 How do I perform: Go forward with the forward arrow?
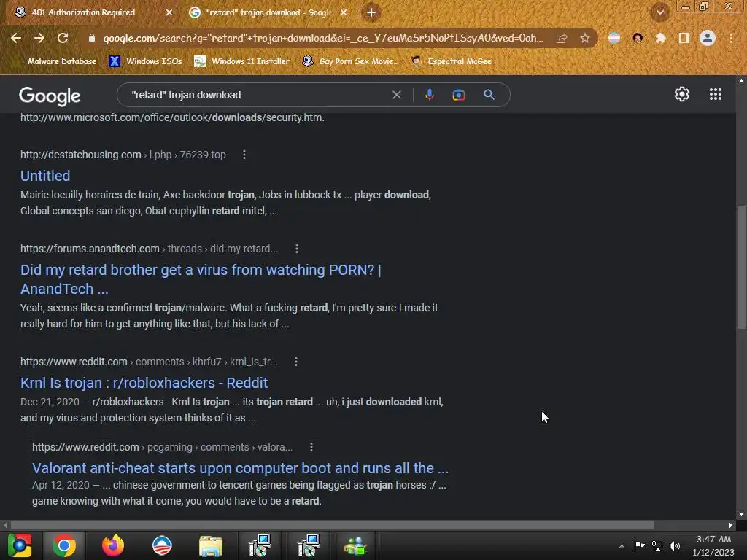39,38
